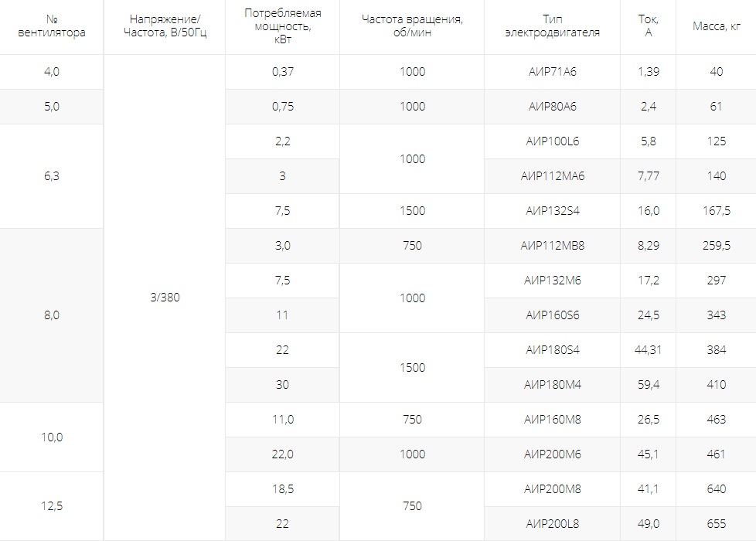
Task: Click the Масса, кг column header
Action: (x=716, y=26)
